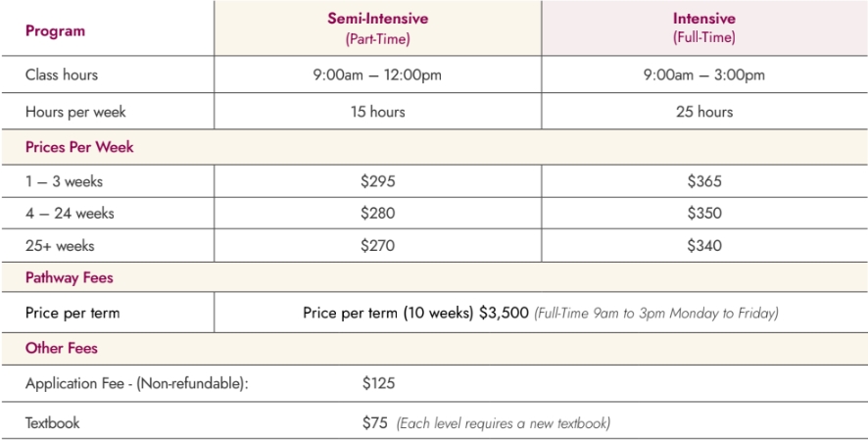The height and width of the screenshot is (441, 868).
Task: Click the $340 price for 25+ weeks
Action: tap(703, 245)
